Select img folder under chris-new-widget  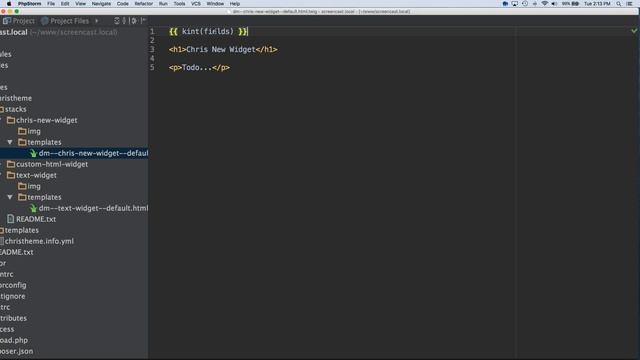click(x=34, y=131)
